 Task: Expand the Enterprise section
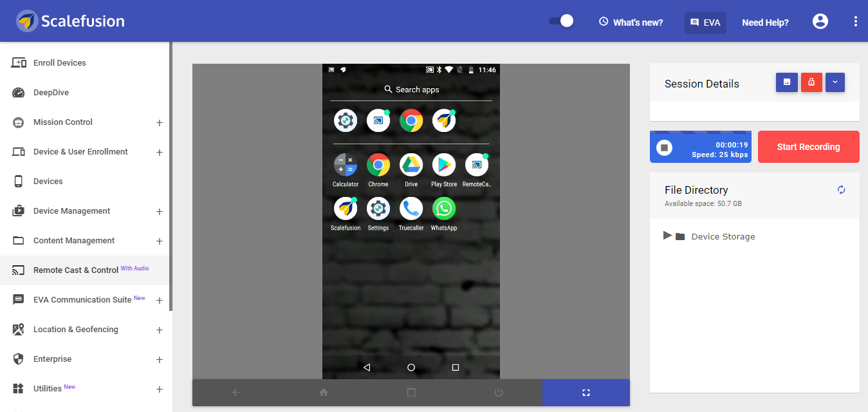point(160,360)
